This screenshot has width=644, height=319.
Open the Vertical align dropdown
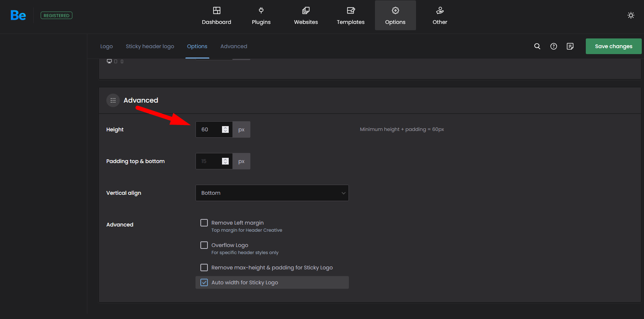(272, 193)
